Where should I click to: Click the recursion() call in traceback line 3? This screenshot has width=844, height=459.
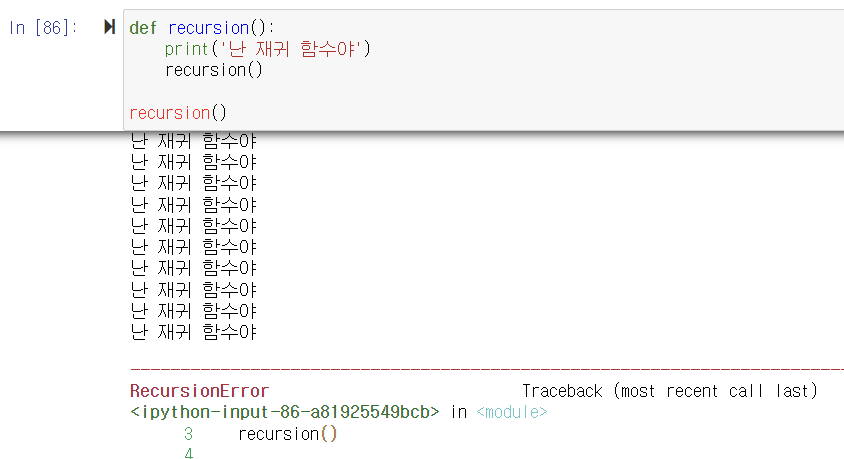(x=287, y=434)
